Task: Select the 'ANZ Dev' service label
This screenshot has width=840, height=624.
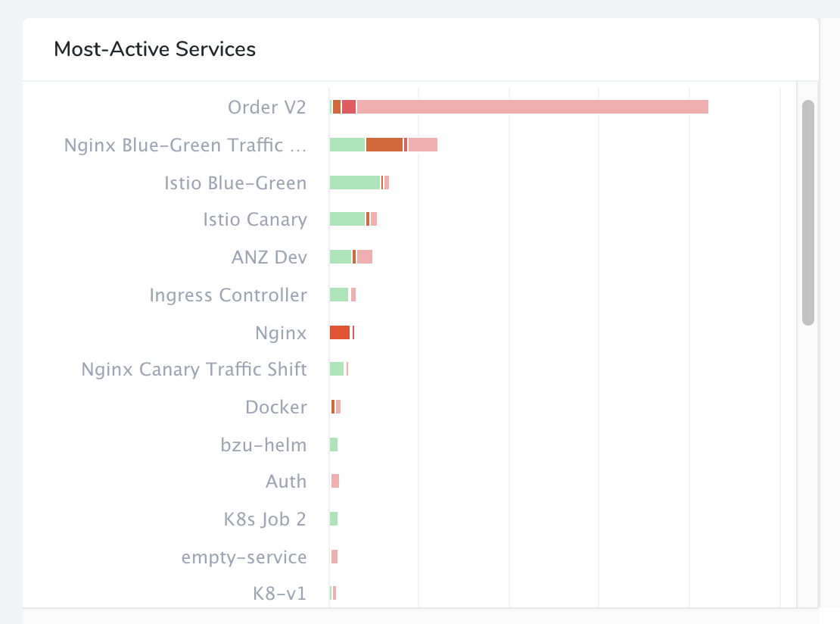Action: (269, 257)
